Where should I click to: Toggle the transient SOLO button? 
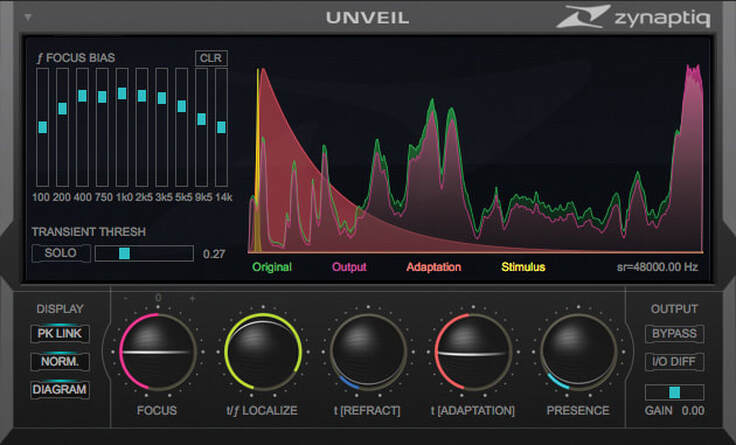pyautogui.click(x=61, y=253)
